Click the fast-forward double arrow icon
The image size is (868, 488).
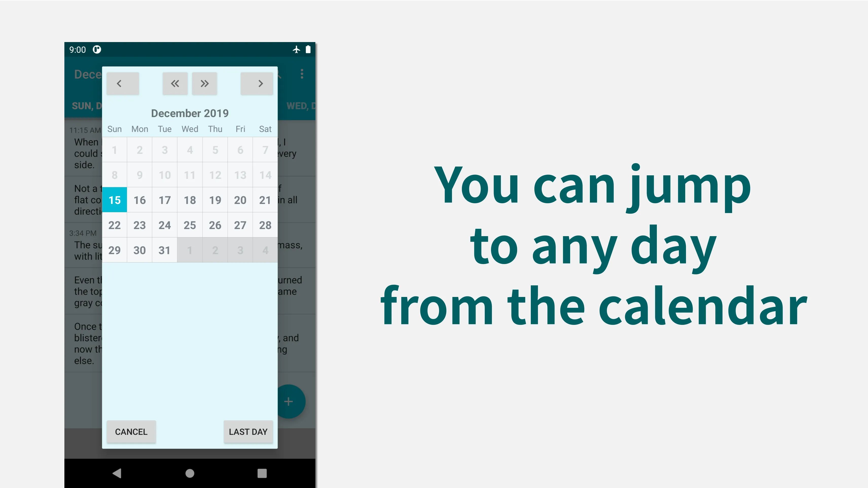[205, 83]
